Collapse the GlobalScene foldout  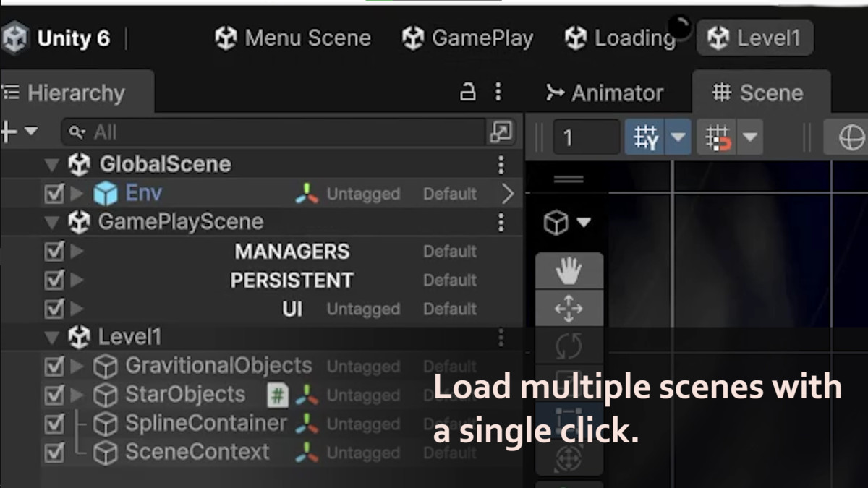pyautogui.click(x=51, y=165)
